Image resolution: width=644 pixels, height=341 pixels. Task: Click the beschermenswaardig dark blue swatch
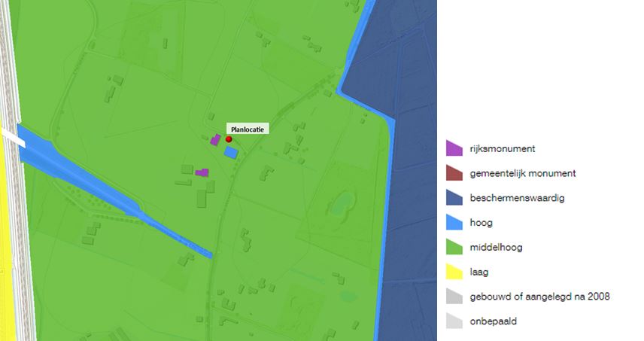tap(454, 198)
